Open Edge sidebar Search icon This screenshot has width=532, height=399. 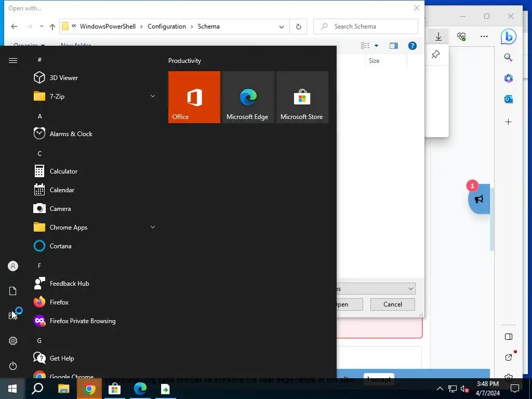[x=508, y=57]
